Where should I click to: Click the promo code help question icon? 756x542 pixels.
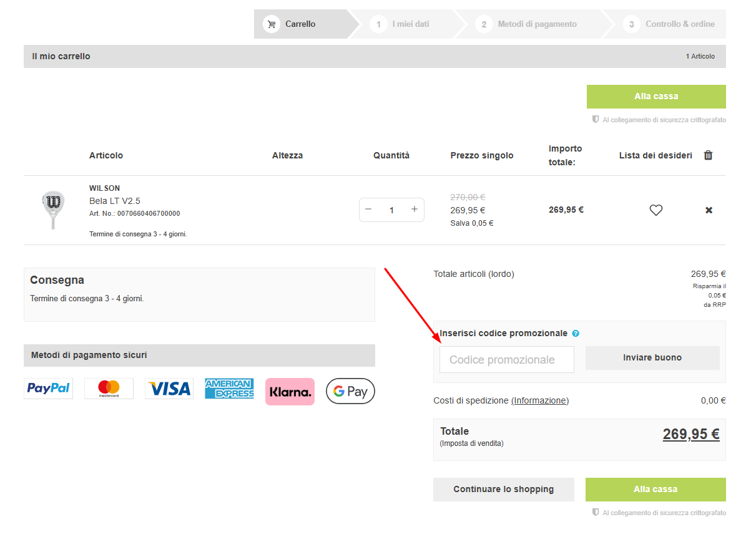tap(576, 334)
